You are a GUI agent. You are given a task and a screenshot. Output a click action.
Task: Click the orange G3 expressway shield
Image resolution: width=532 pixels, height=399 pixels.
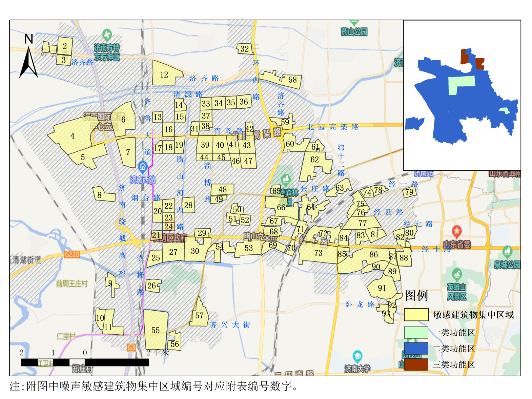click(x=131, y=348)
